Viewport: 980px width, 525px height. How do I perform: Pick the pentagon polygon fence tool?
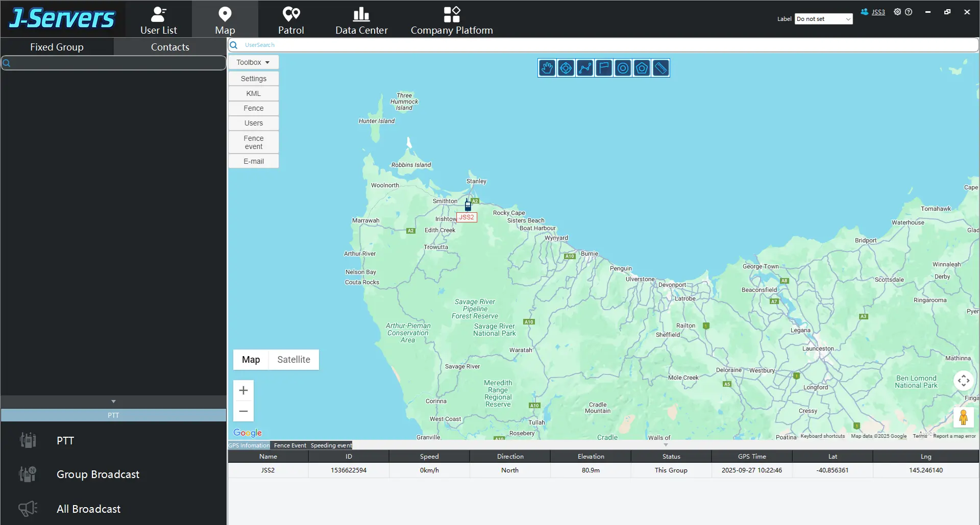(642, 68)
